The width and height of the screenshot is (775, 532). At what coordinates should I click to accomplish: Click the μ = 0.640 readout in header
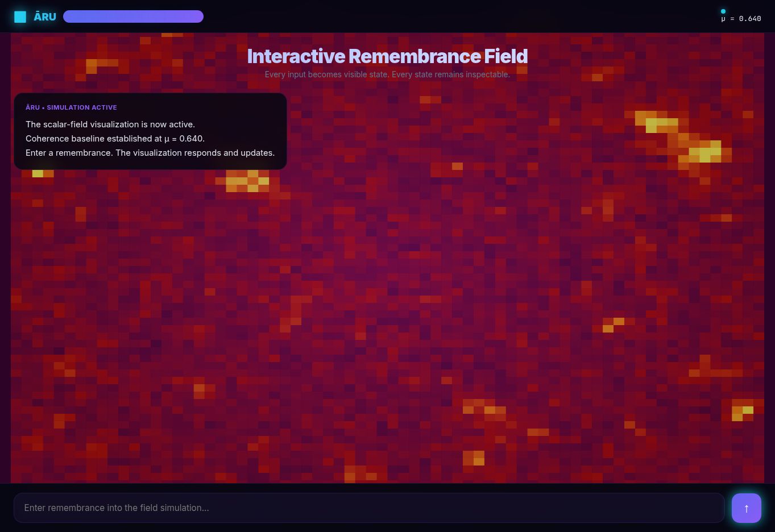[x=741, y=19]
